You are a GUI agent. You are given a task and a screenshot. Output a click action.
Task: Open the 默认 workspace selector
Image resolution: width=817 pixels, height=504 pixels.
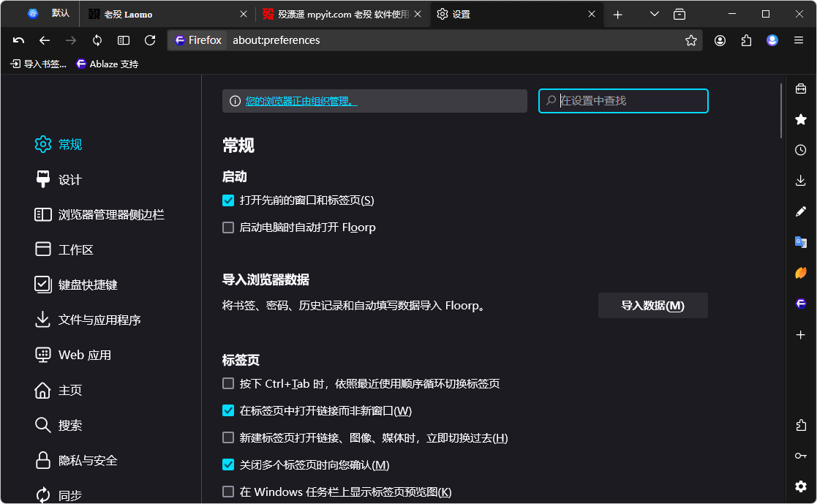(x=48, y=14)
